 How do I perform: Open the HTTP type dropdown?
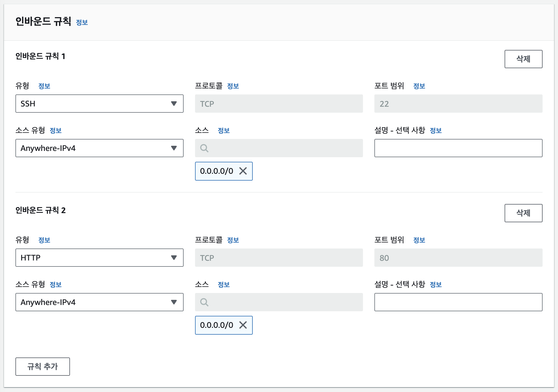click(x=99, y=258)
